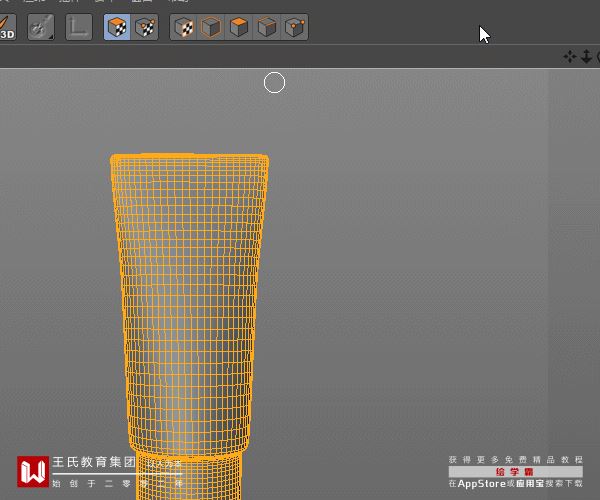
Task: Select the greyed-out L-shaped axis icon
Action: 79,27
